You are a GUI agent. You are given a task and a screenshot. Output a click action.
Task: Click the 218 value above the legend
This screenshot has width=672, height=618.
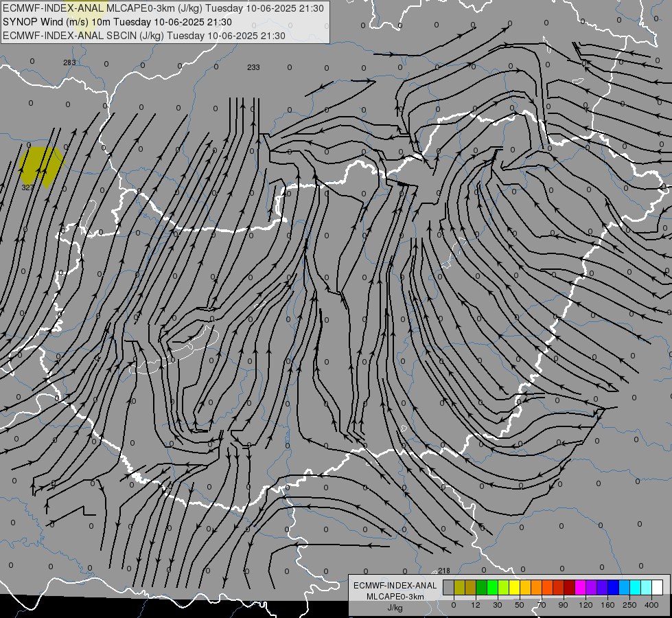(444, 571)
